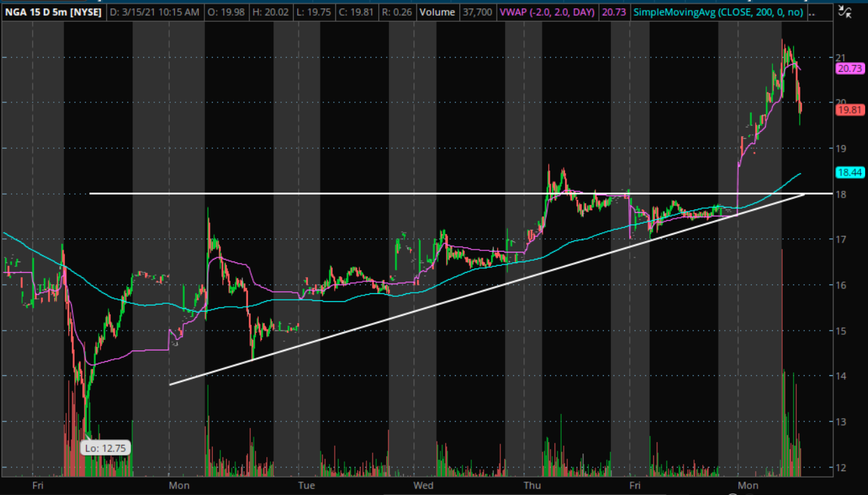The width and height of the screenshot is (868, 495).
Task: Click the 19 label on the price axis
Action: (x=840, y=148)
